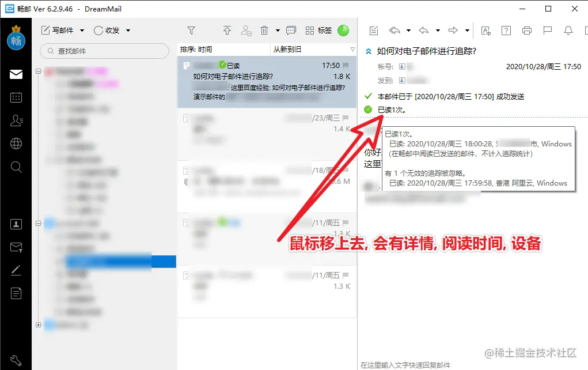The image size is (588, 370).
Task: Click the date 2020/10/28/周三 17:50 in header
Action: [x=544, y=67]
